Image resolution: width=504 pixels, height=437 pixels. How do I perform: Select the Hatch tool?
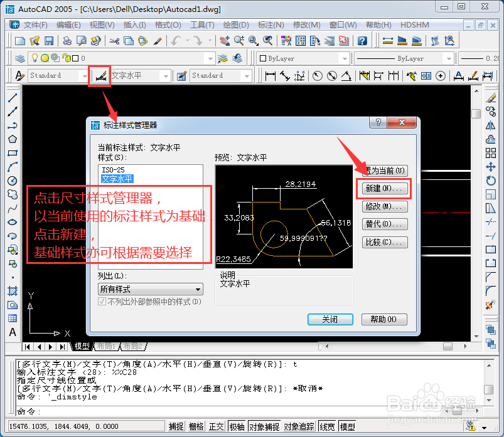click(x=12, y=291)
